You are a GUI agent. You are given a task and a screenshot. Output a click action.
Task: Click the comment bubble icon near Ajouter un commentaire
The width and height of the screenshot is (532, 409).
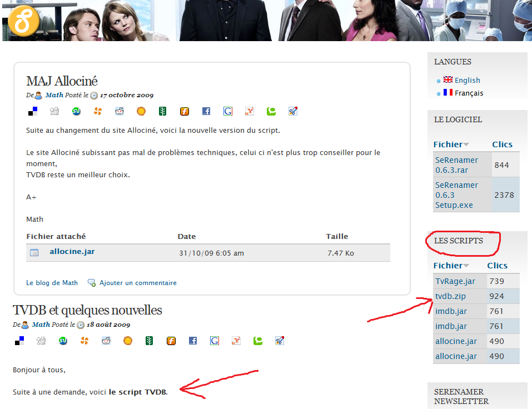[92, 283]
